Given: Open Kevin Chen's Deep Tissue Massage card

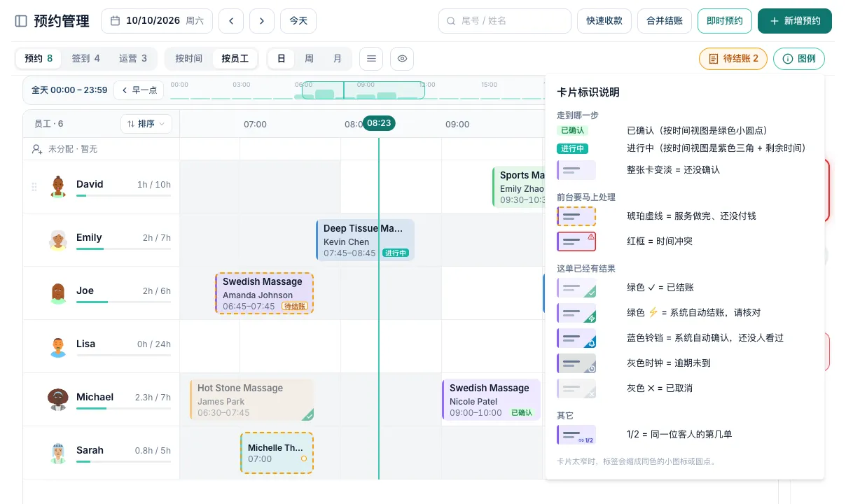Looking at the screenshot, I should coord(365,240).
